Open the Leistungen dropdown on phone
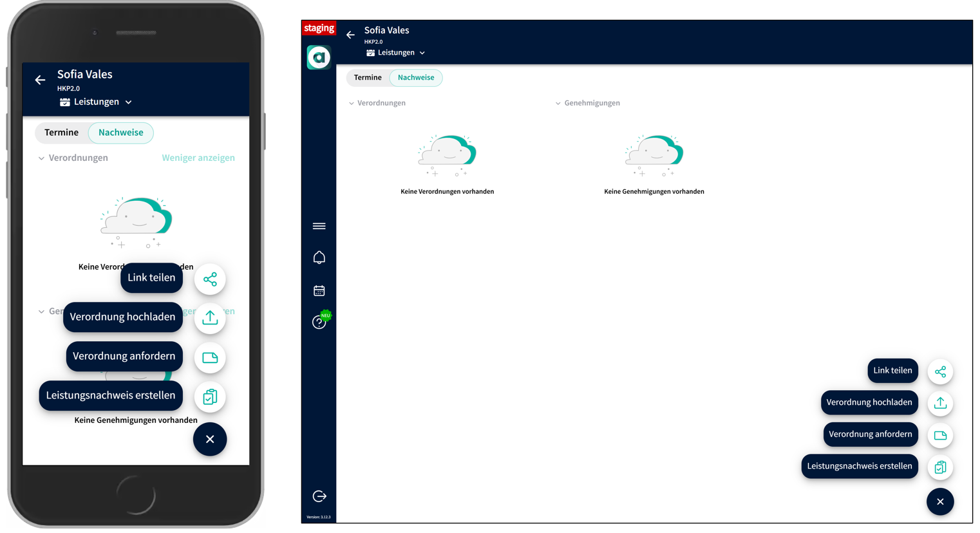This screenshot has width=980, height=533. 96,102
